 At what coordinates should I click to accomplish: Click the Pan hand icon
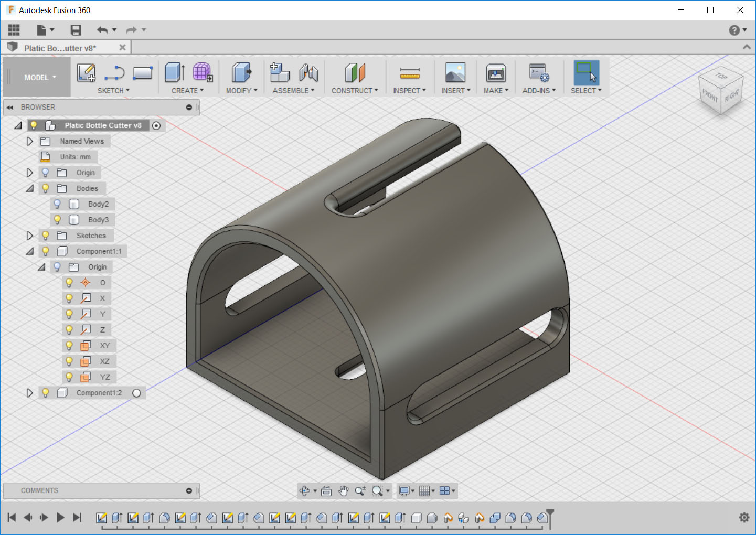coord(343,491)
